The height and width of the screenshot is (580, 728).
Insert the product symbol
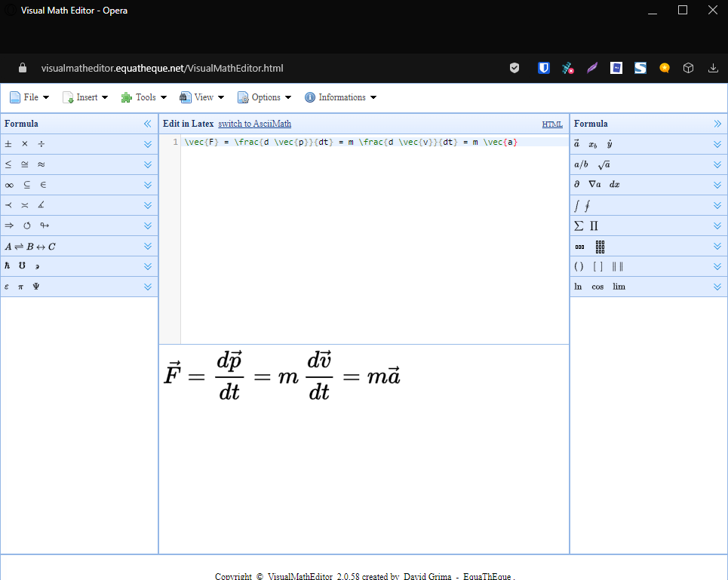pyautogui.click(x=594, y=226)
